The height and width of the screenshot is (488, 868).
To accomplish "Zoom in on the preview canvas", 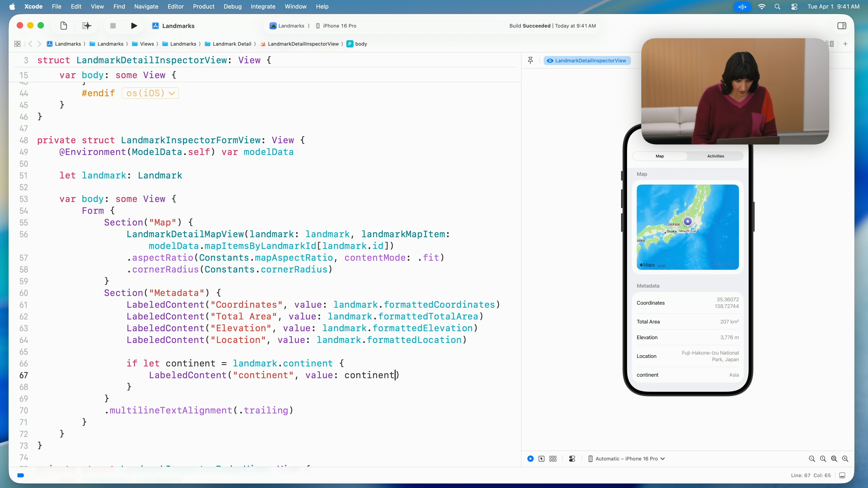I will pos(845,459).
